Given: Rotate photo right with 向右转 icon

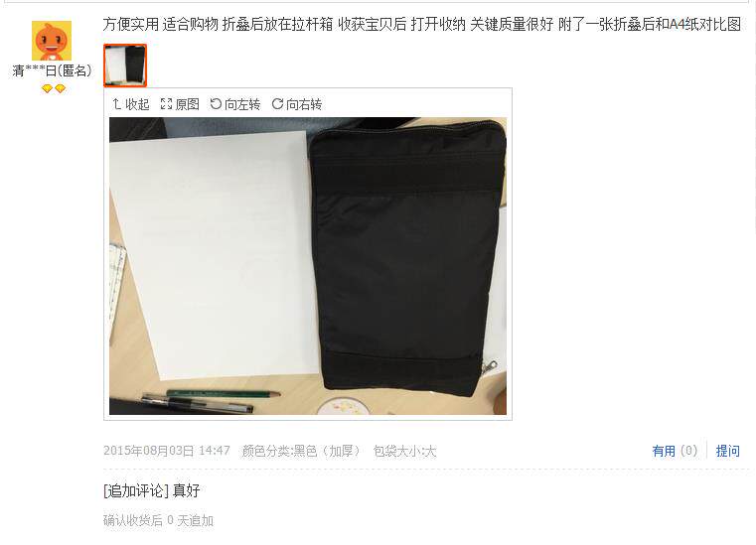Looking at the screenshot, I should (277, 103).
